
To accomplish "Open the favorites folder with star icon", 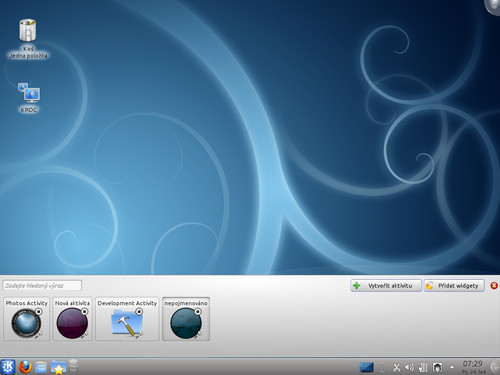I will pyautogui.click(x=58, y=367).
